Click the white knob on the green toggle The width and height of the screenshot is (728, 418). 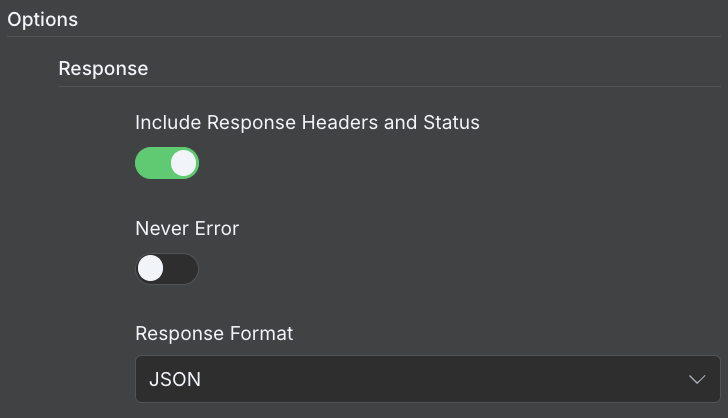coord(183,163)
